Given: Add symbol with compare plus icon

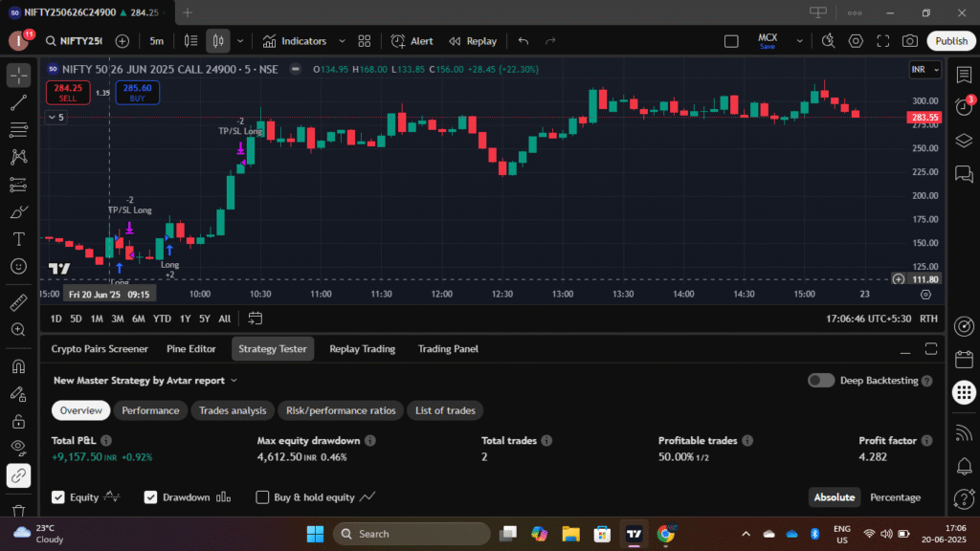Looking at the screenshot, I should 122,41.
